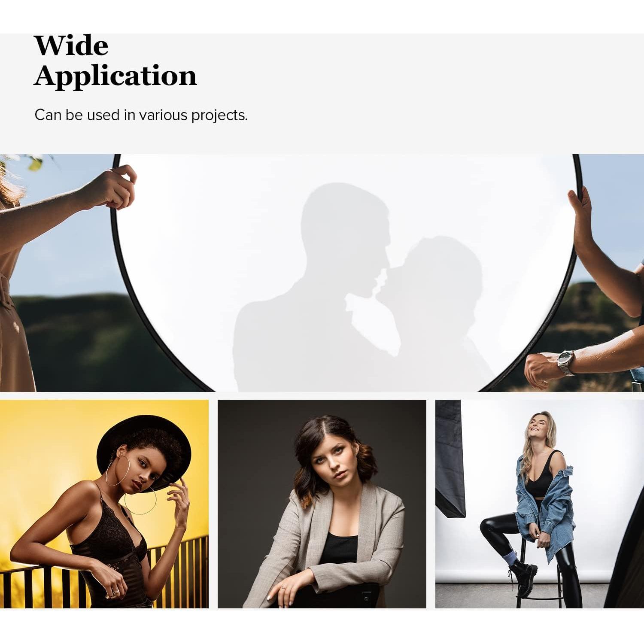Click the 'Can be used in various projects.' text
The width and height of the screenshot is (644, 644).
coord(141,115)
